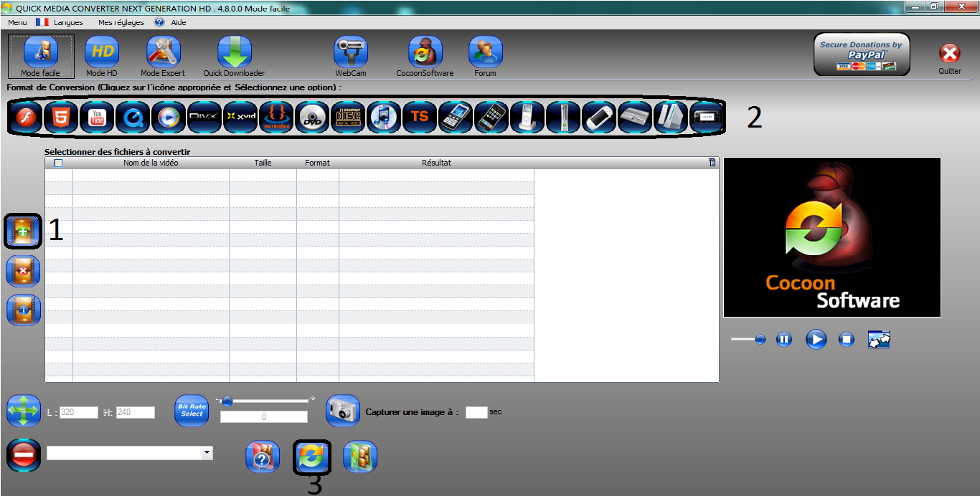
Task: Switch to Mode HD
Action: tap(102, 56)
